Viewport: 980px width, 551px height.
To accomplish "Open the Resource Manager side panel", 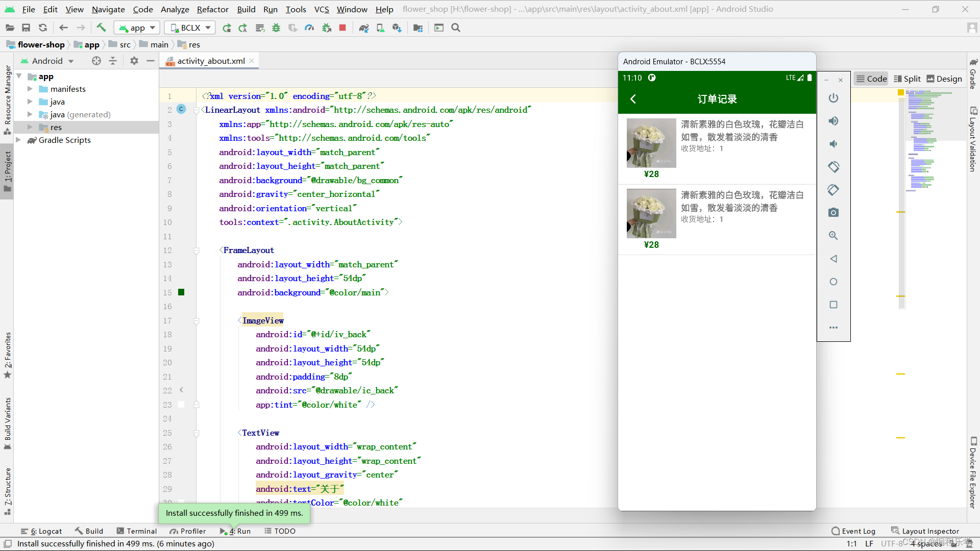I will coord(7,100).
